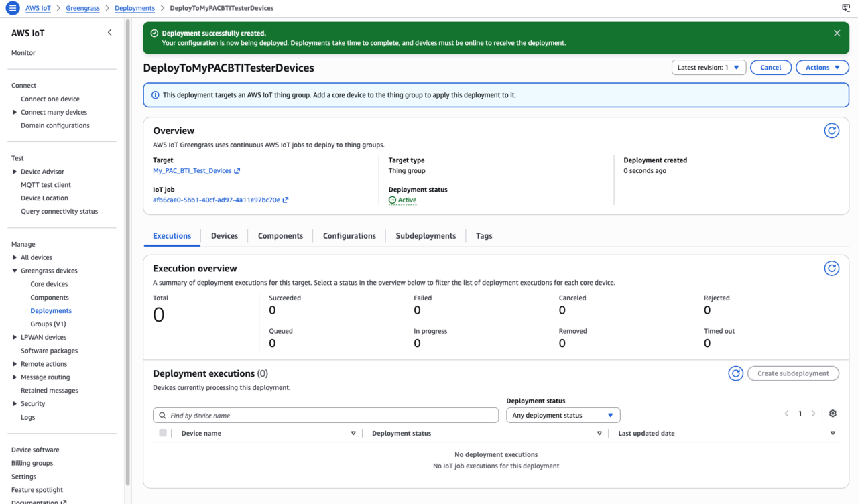Dismiss the green success banner
858x504 pixels.
(837, 33)
